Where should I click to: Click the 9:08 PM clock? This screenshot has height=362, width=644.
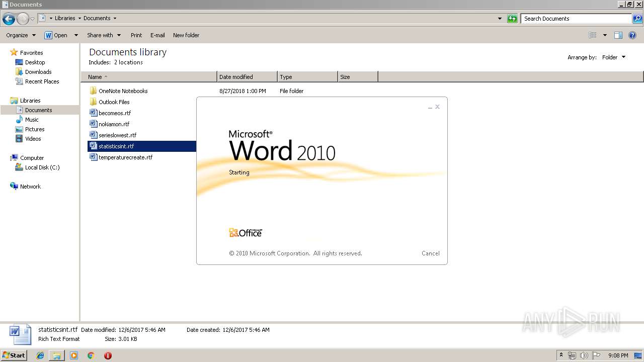(618, 355)
